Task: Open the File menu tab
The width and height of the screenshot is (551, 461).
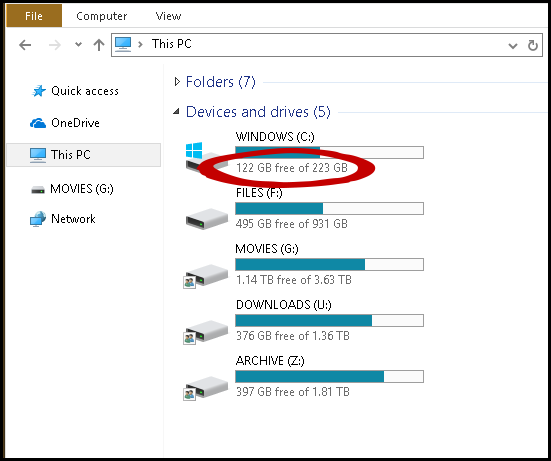Action: (34, 16)
